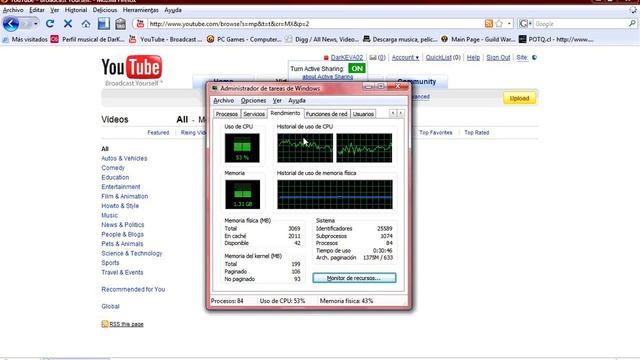Screen dimensions: 640x360
Task: Select Comedy category
Action: point(113,168)
